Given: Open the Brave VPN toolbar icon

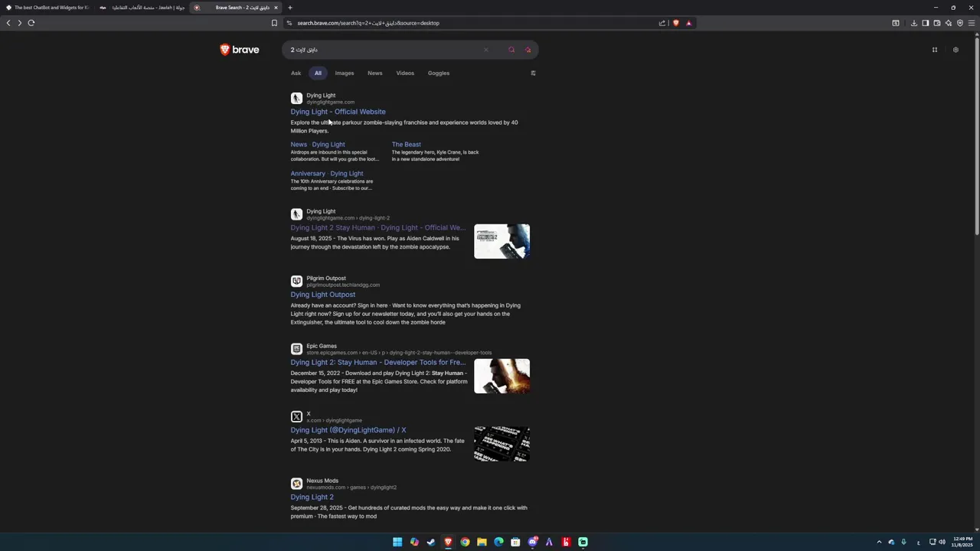Looking at the screenshot, I should [960, 23].
